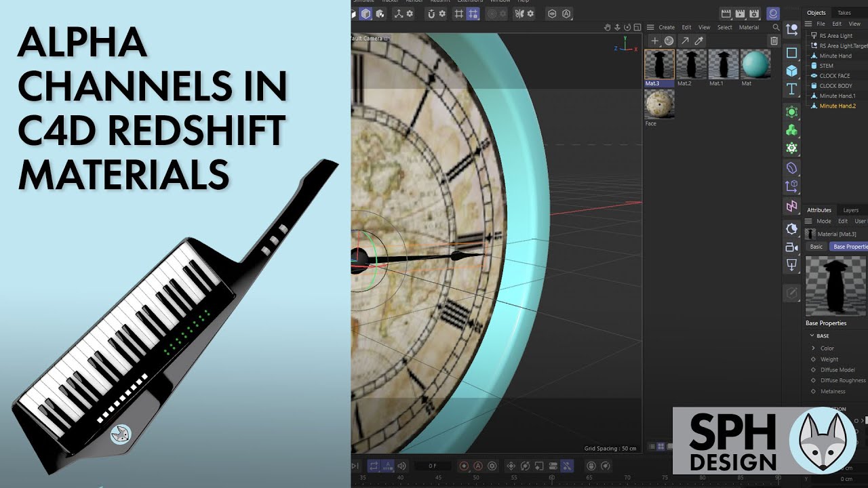Viewport: 868px width, 488px height.
Task: Toggle the Parameter keying switch icon
Action: click(553, 466)
